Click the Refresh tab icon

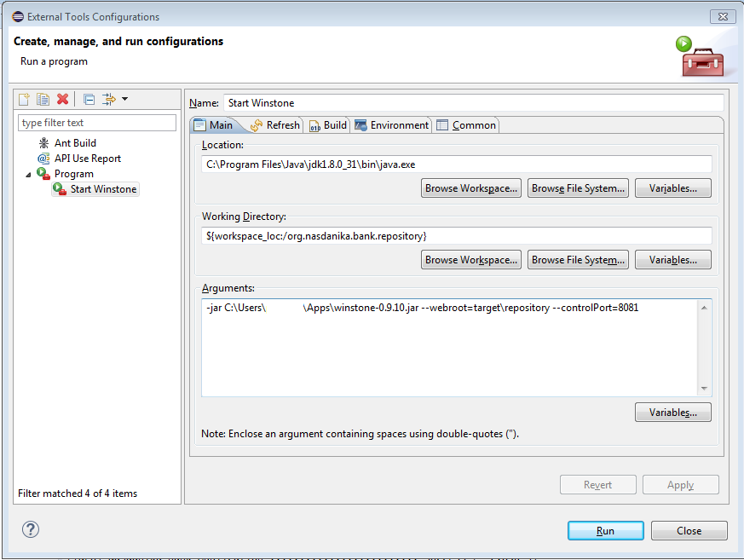(257, 125)
